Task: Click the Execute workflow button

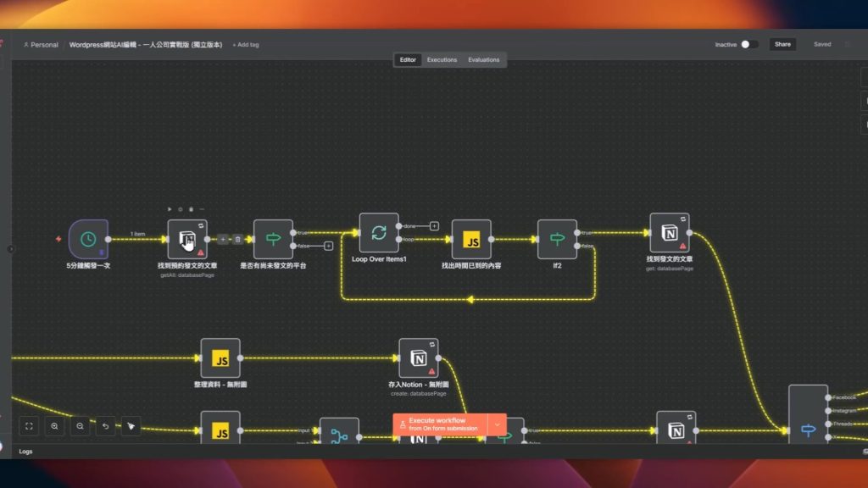Action: click(x=439, y=424)
